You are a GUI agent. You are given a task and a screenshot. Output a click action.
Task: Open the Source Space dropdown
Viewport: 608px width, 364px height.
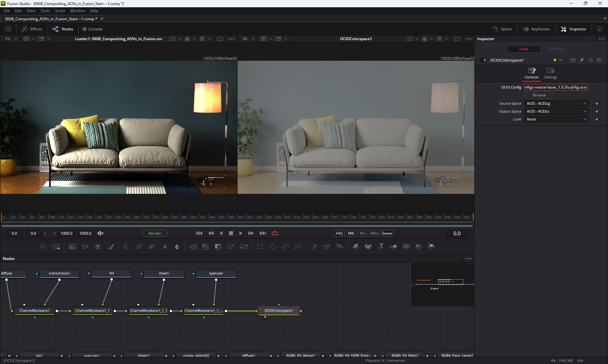[556, 103]
